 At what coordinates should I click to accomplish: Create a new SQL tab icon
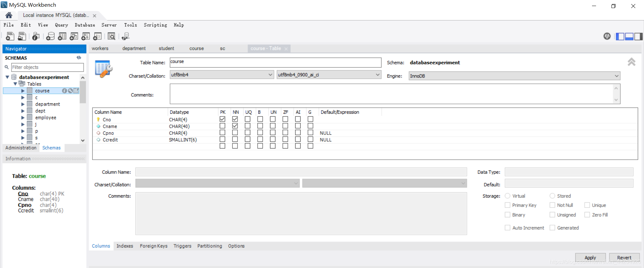(10, 36)
